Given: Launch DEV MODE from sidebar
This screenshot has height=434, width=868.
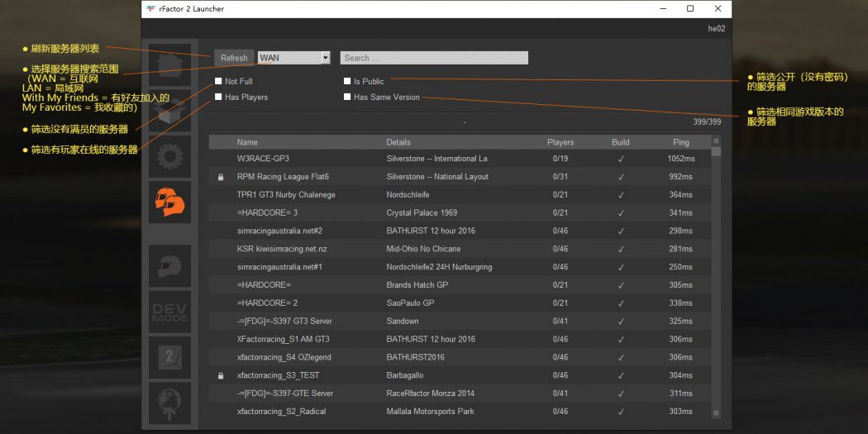Looking at the screenshot, I should [170, 312].
